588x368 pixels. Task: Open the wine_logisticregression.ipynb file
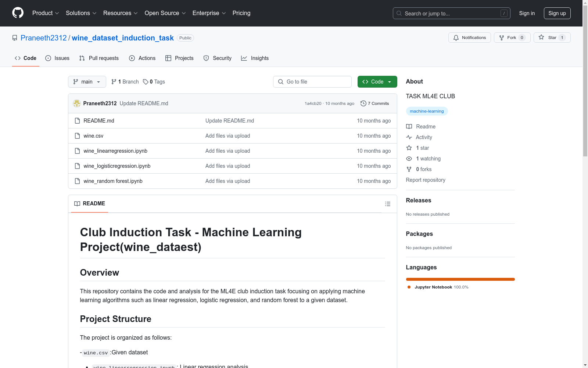coord(117,166)
